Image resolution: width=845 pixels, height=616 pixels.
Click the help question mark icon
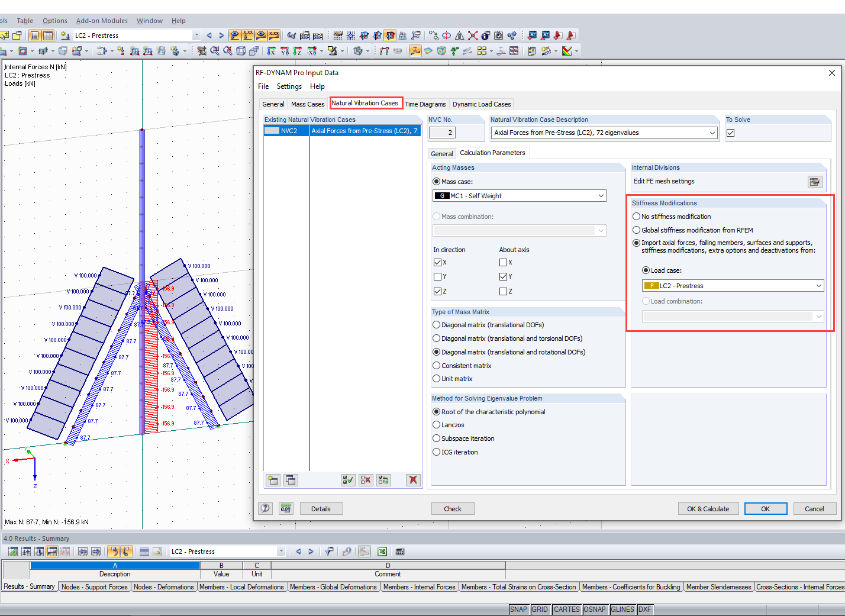click(265, 508)
